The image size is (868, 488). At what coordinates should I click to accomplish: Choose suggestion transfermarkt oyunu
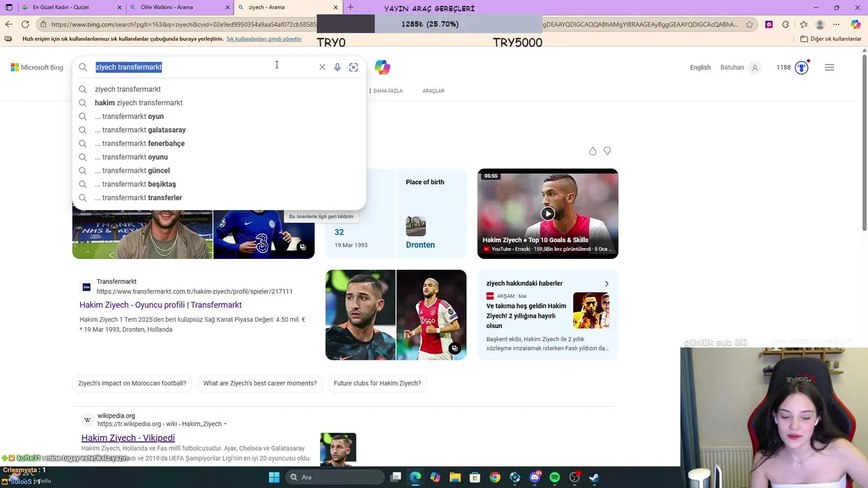[219, 157]
